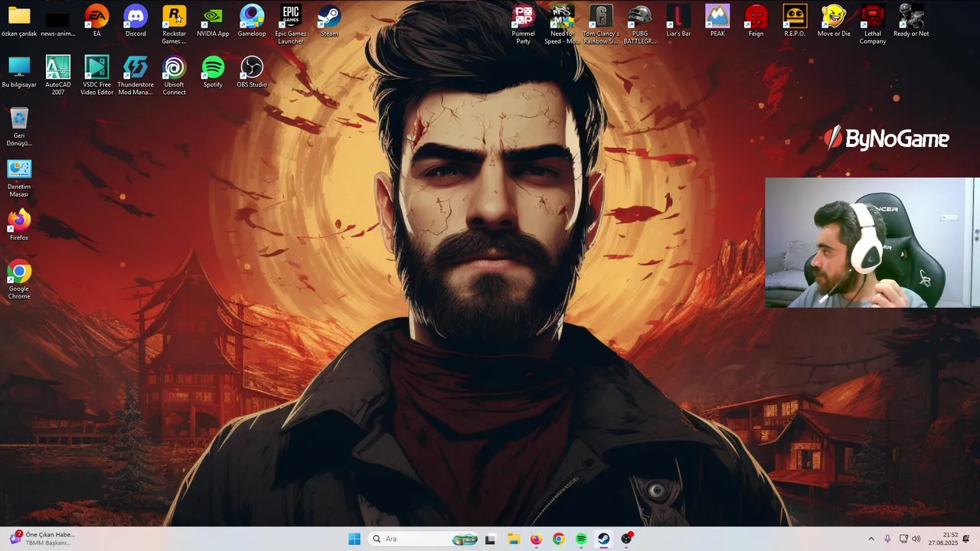Select the PEAK game desktop icon
The image size is (980, 551).
[717, 21]
